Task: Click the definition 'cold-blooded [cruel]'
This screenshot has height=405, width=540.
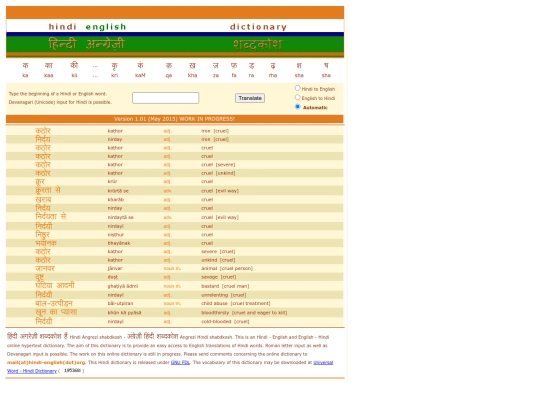Action: [x=225, y=322]
